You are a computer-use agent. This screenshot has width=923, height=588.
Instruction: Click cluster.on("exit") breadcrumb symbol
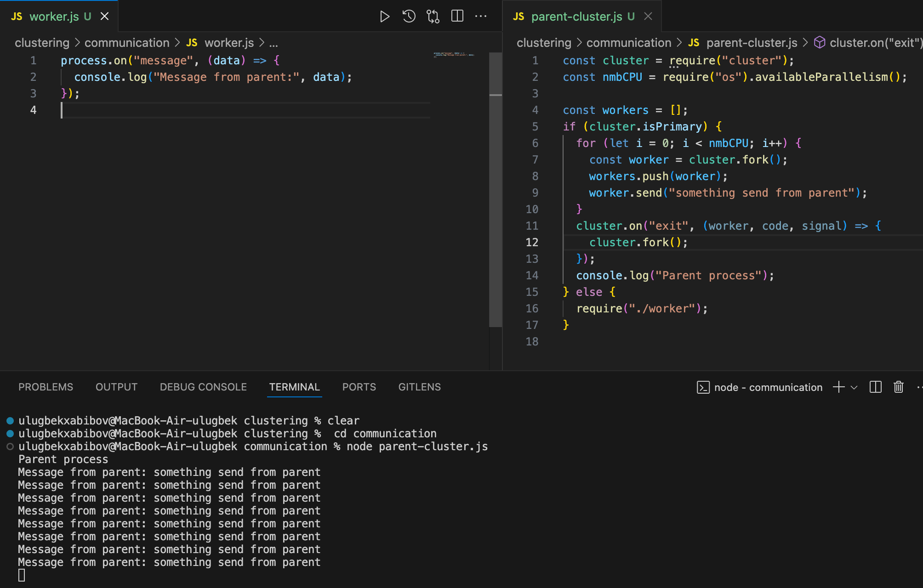pos(876,43)
